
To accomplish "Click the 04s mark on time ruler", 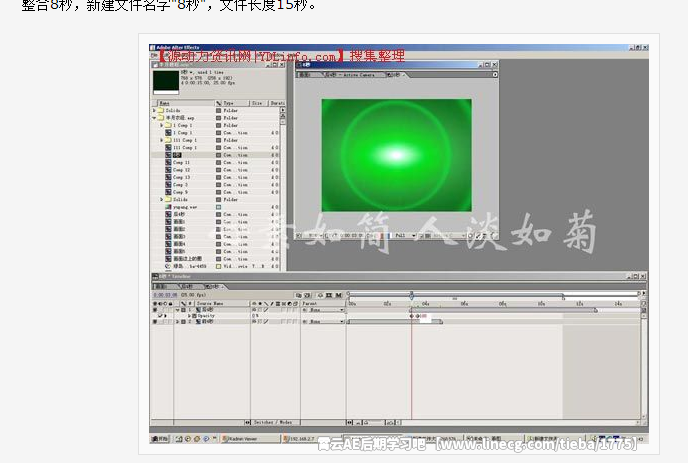I will [x=426, y=304].
